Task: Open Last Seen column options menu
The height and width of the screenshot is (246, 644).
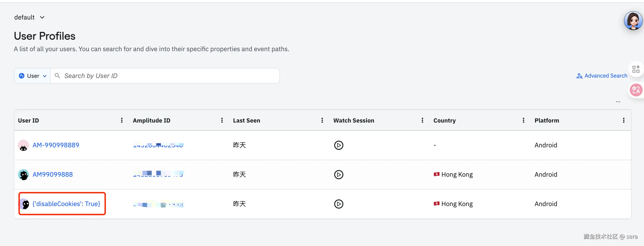Action: pos(322,120)
